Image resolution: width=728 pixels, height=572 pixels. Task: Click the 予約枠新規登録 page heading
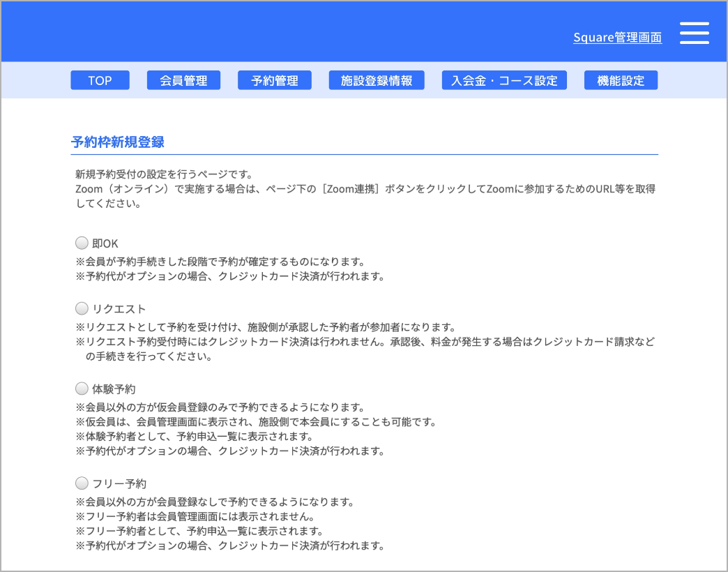[118, 142]
